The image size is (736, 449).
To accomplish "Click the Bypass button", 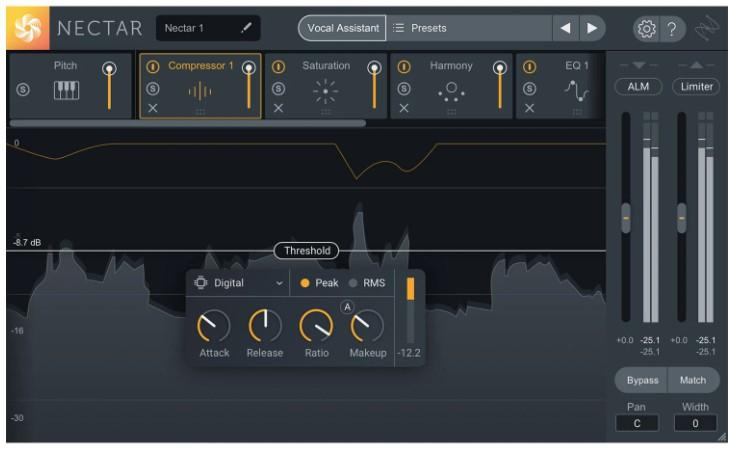I will (642, 380).
